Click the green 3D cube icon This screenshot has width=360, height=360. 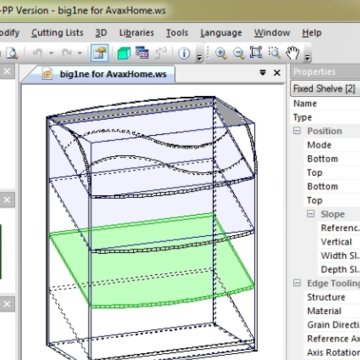[124, 53]
